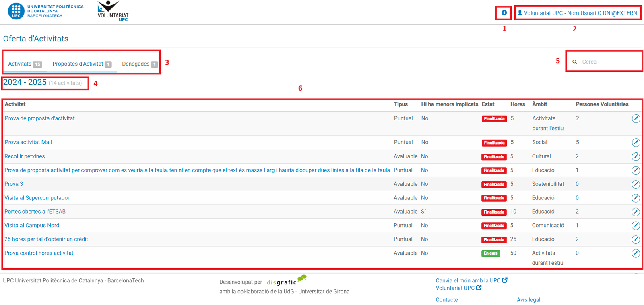Open the Avís legal footer link

click(x=528, y=300)
